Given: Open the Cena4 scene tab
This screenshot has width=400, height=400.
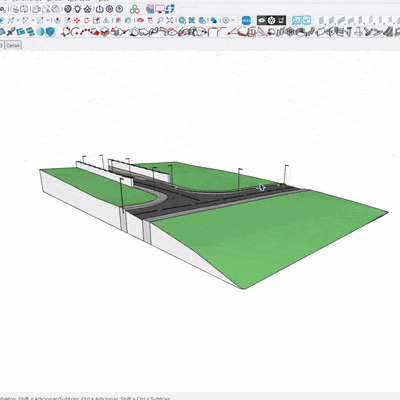Looking at the screenshot, I should click(13, 45).
